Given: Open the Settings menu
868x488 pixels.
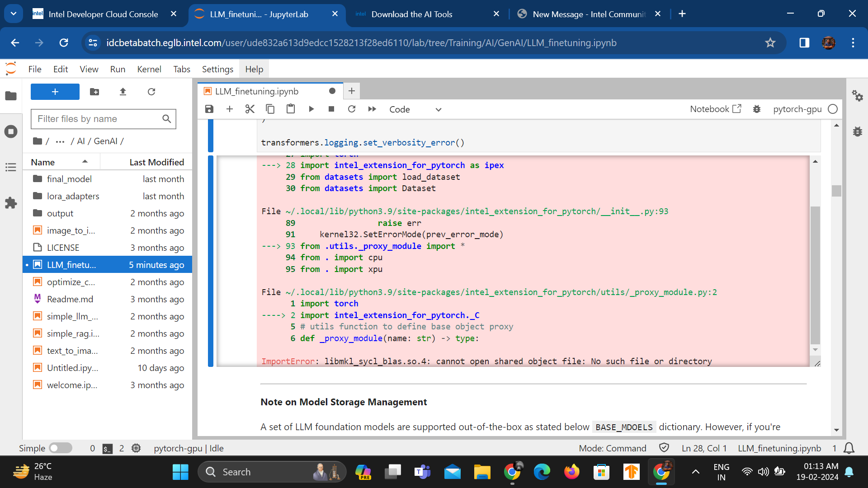Looking at the screenshot, I should (x=217, y=69).
